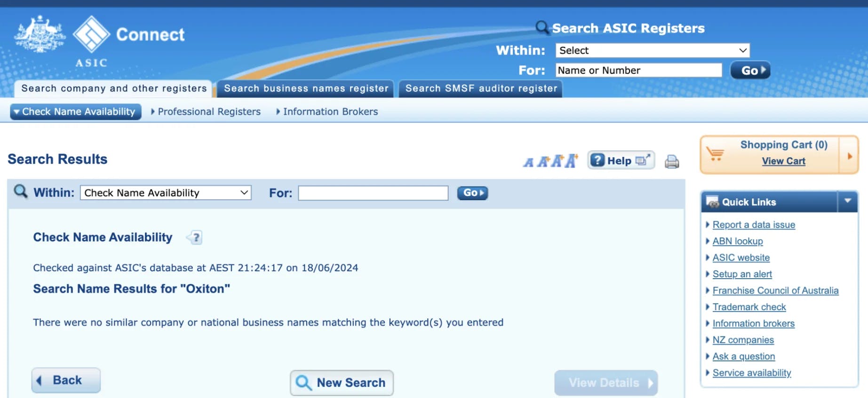Open the Information brokers quick link
Viewport: 868px width, 398px height.
[x=753, y=323]
